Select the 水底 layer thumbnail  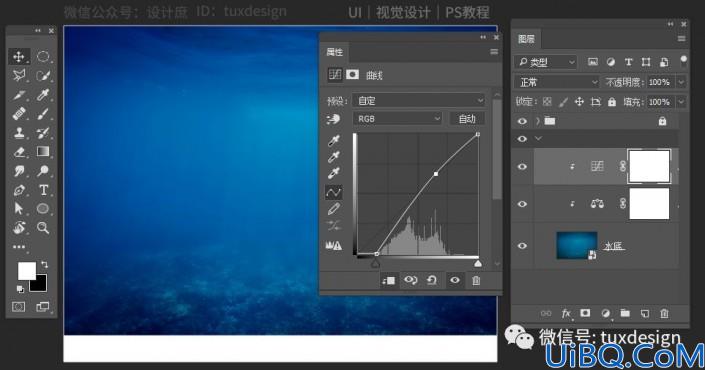[x=577, y=245]
